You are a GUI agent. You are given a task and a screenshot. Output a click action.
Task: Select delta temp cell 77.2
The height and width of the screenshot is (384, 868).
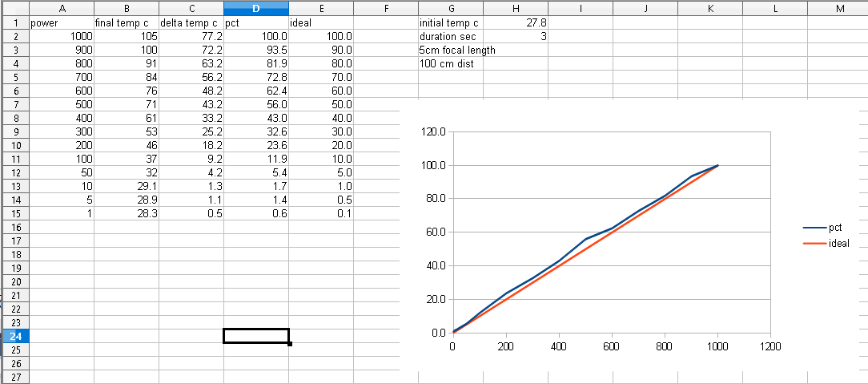(191, 37)
